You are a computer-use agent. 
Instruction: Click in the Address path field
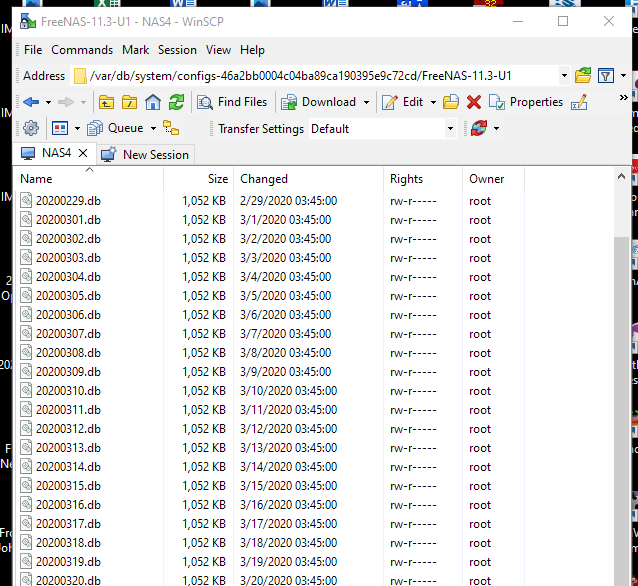click(315, 76)
